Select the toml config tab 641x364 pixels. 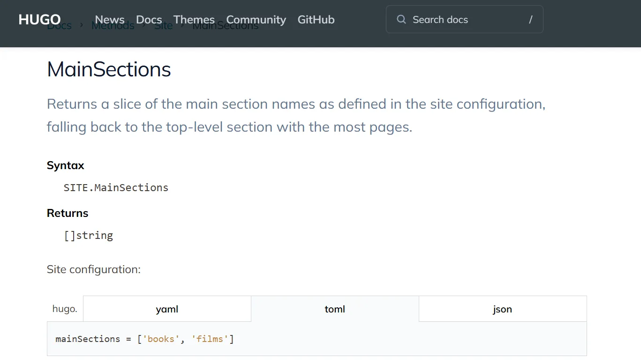(x=335, y=309)
